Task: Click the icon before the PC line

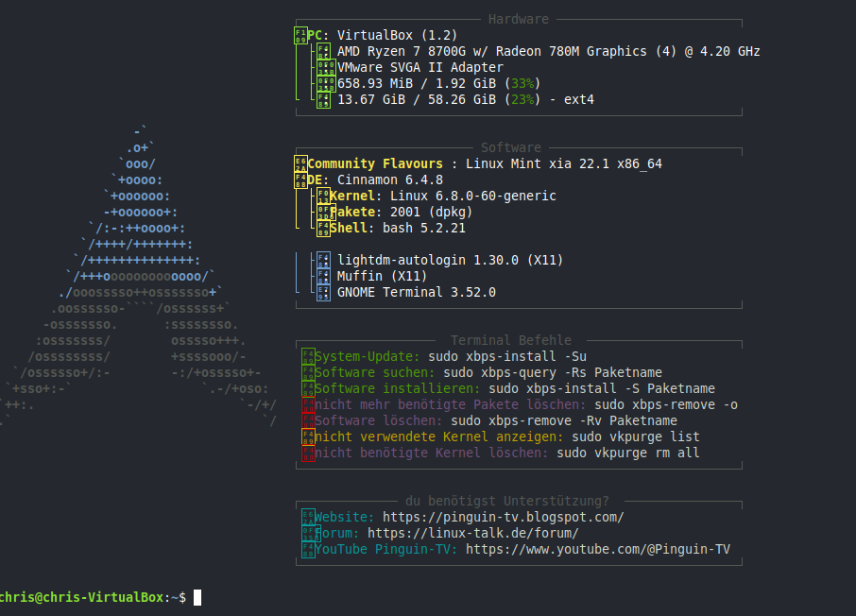Action: [300, 36]
